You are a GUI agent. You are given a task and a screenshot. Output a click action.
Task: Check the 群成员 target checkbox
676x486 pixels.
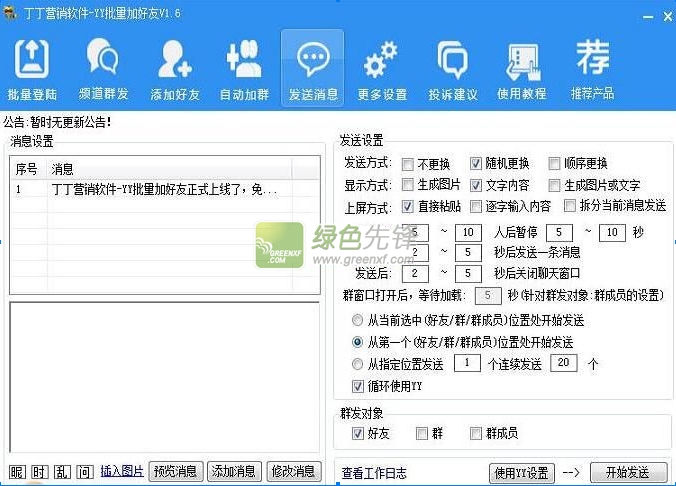tap(476, 433)
